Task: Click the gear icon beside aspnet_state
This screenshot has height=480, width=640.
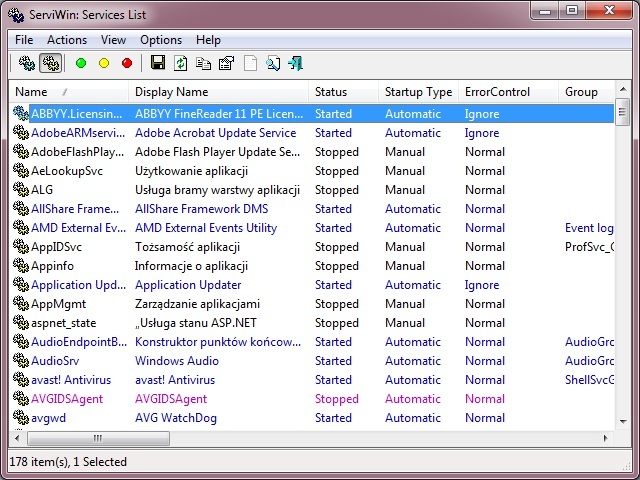Action: [x=20, y=322]
